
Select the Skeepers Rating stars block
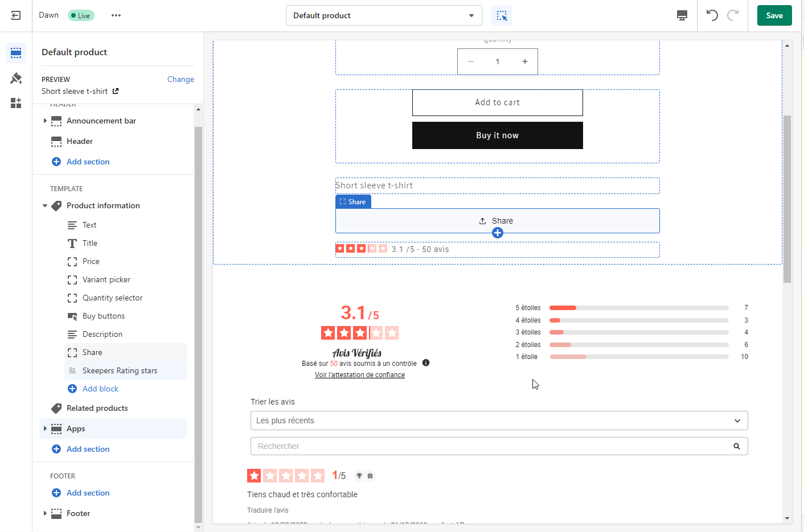pos(120,370)
